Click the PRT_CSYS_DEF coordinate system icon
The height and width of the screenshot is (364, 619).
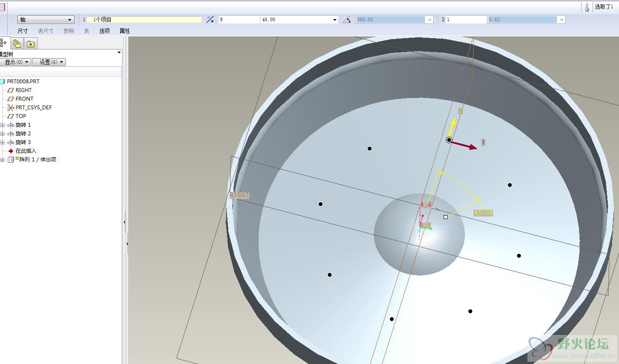[x=11, y=107]
